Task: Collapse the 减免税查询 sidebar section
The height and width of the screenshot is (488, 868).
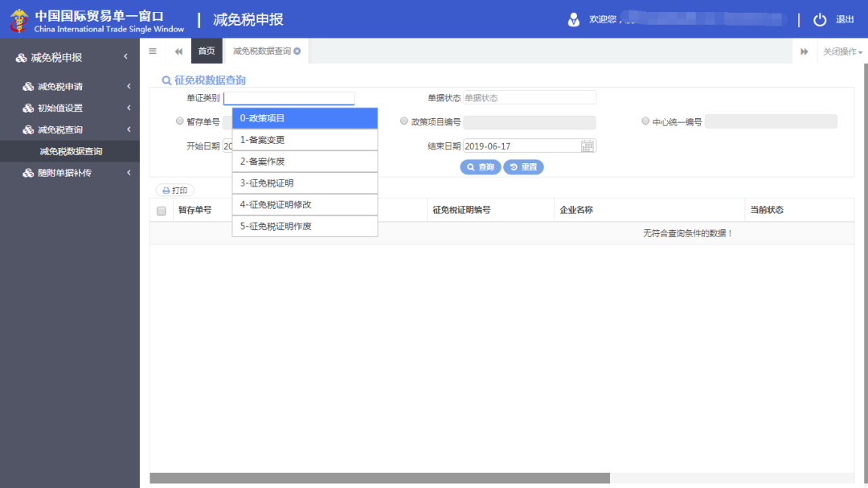Action: [x=70, y=129]
